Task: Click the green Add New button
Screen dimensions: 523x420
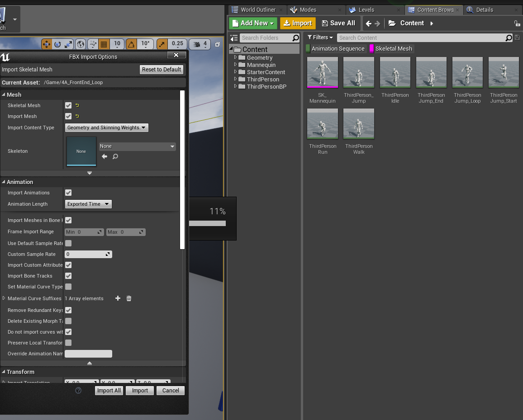Action: coord(253,24)
